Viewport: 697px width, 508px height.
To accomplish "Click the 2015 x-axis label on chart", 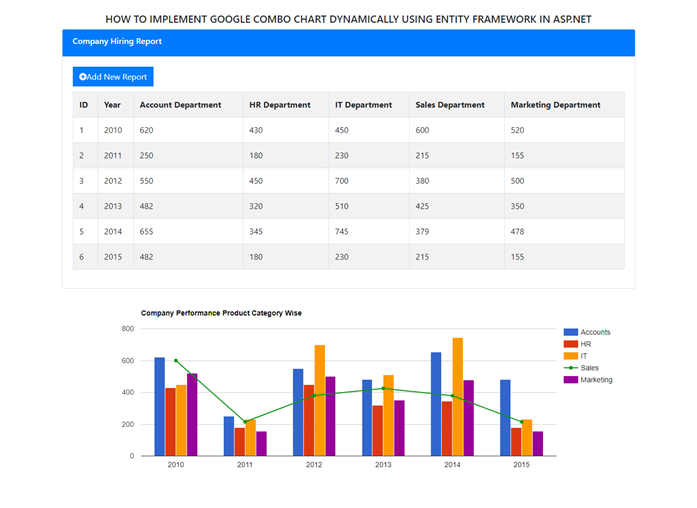I will click(521, 464).
